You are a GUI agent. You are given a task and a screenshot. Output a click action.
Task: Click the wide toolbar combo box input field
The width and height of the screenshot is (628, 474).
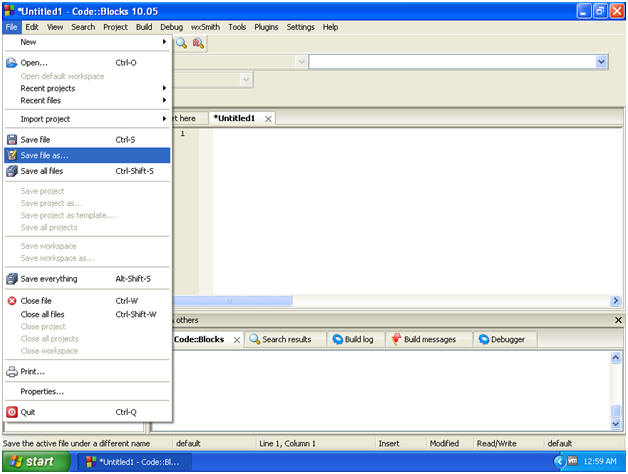(x=452, y=62)
